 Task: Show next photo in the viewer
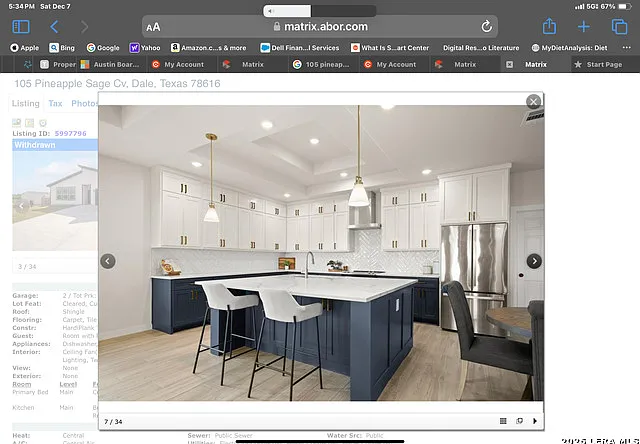(x=534, y=261)
